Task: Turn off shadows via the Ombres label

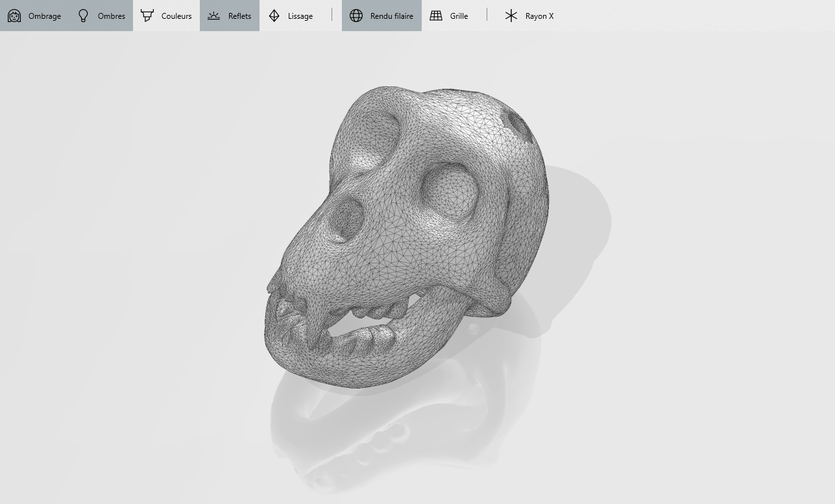Action: click(x=112, y=16)
